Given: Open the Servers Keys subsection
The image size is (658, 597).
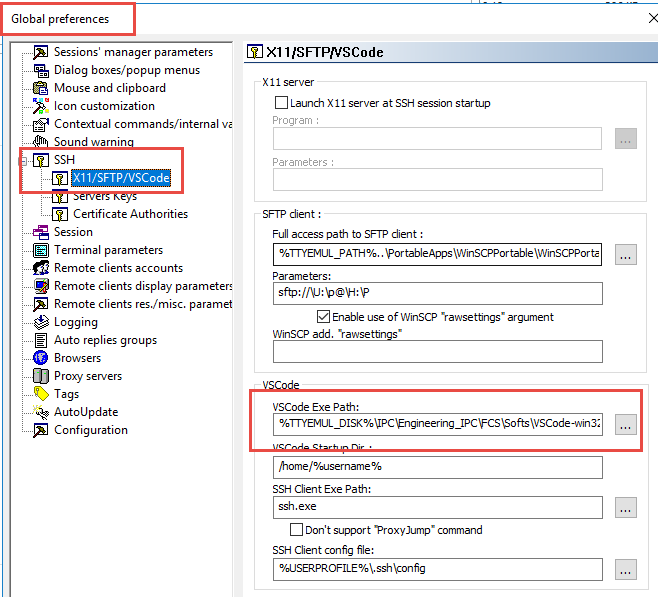Looking at the screenshot, I should click(105, 196).
